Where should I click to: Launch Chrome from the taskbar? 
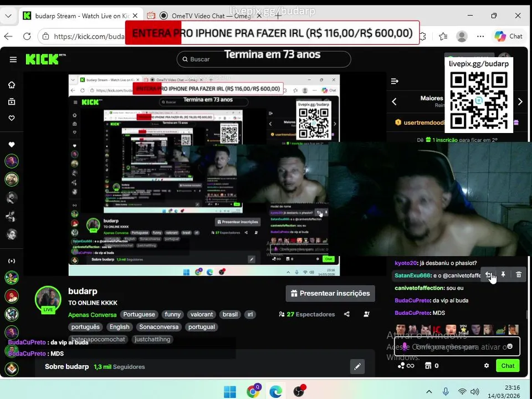[x=253, y=391]
